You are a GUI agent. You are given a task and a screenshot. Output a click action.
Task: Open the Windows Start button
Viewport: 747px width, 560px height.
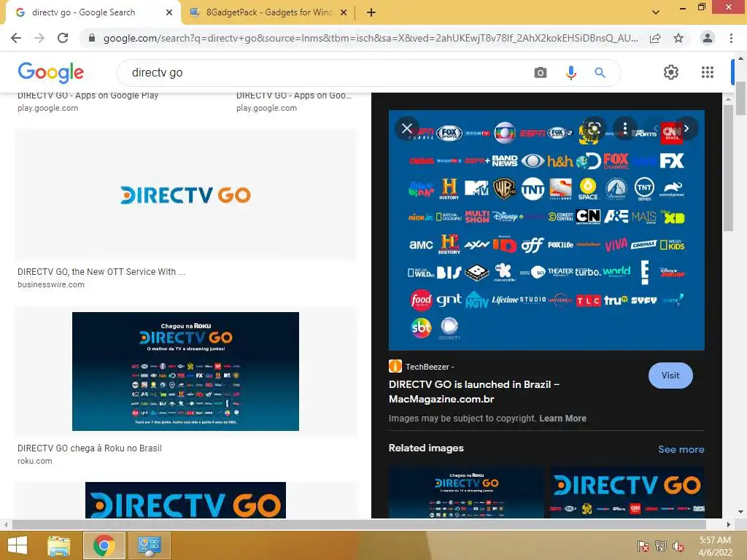coord(18,545)
